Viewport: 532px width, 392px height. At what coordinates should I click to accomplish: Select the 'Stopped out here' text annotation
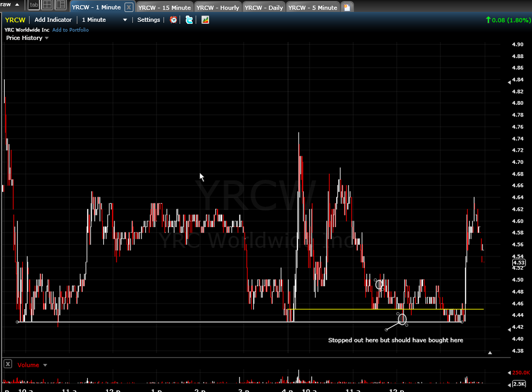point(395,340)
